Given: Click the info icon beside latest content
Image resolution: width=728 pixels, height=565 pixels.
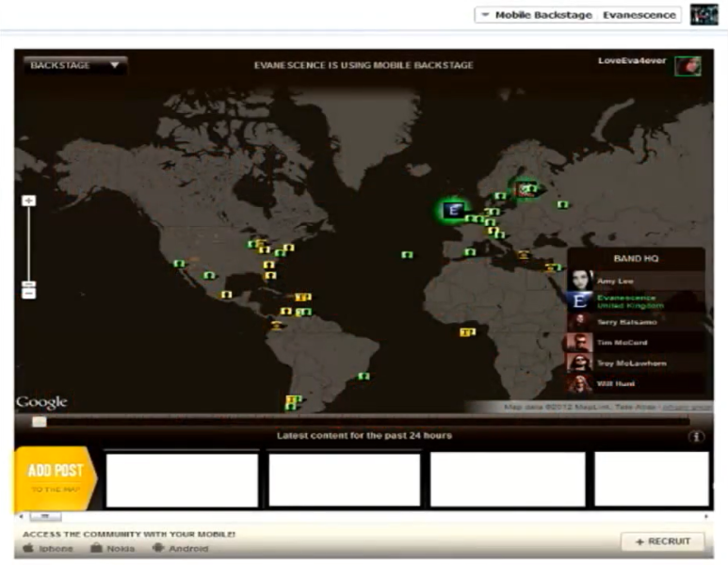Looking at the screenshot, I should [x=695, y=436].
